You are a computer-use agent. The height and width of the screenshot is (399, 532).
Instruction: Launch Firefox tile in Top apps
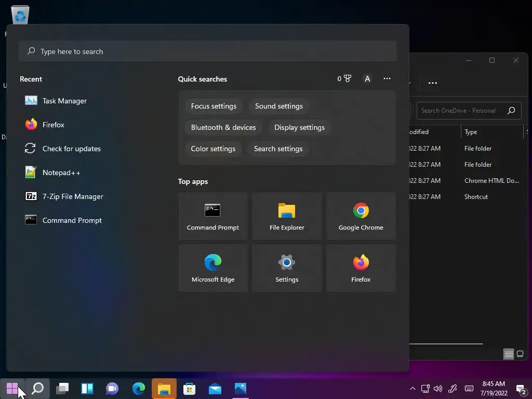(361, 268)
